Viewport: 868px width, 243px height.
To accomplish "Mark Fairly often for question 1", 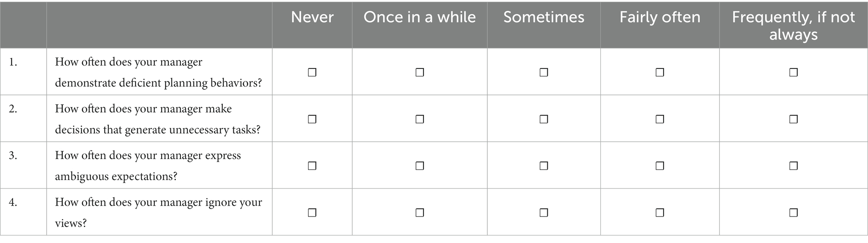I will click(x=660, y=73).
